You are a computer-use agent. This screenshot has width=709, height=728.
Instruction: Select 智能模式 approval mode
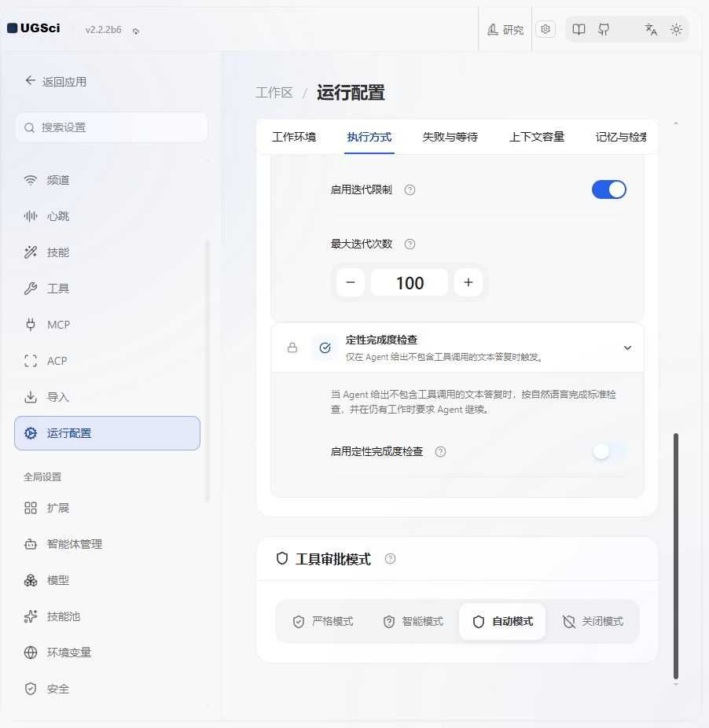[x=413, y=622]
